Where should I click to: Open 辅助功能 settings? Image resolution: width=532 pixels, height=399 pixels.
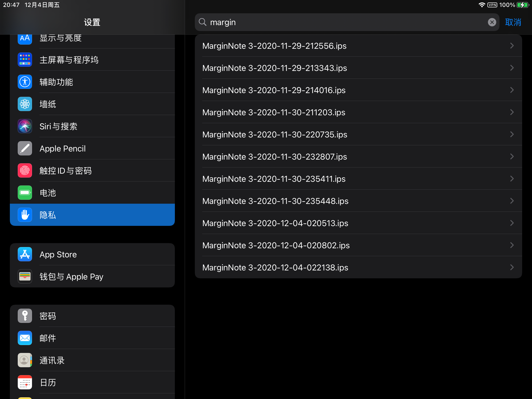click(92, 82)
